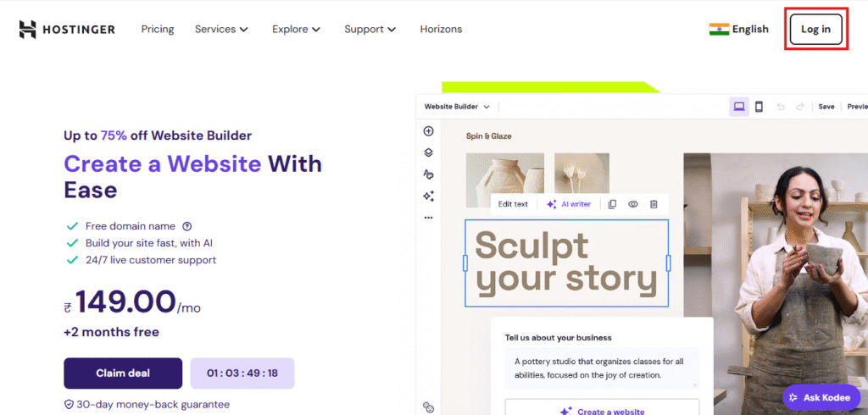868x415 pixels.
Task: Open the Horizons page
Action: [441, 30]
